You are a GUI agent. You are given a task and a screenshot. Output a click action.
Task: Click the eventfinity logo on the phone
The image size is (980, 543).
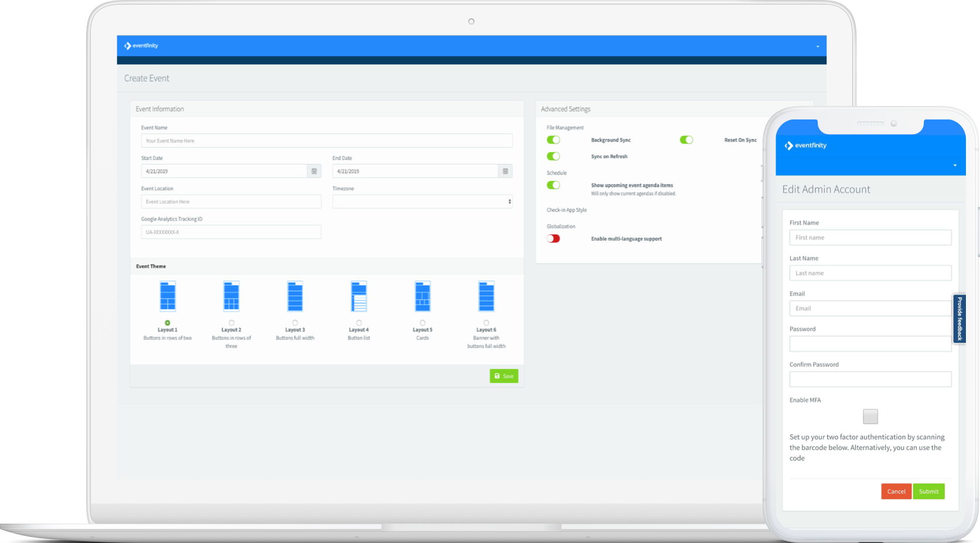(805, 145)
